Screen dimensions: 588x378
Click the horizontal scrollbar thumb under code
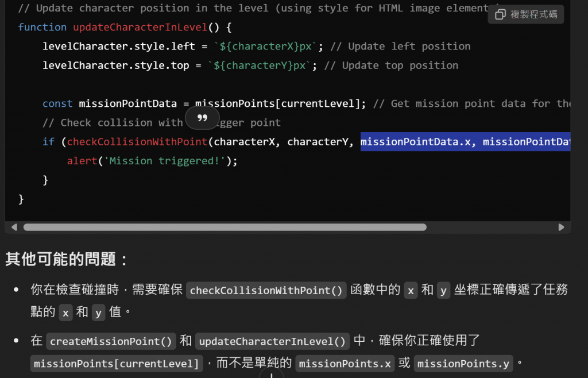tap(225, 227)
